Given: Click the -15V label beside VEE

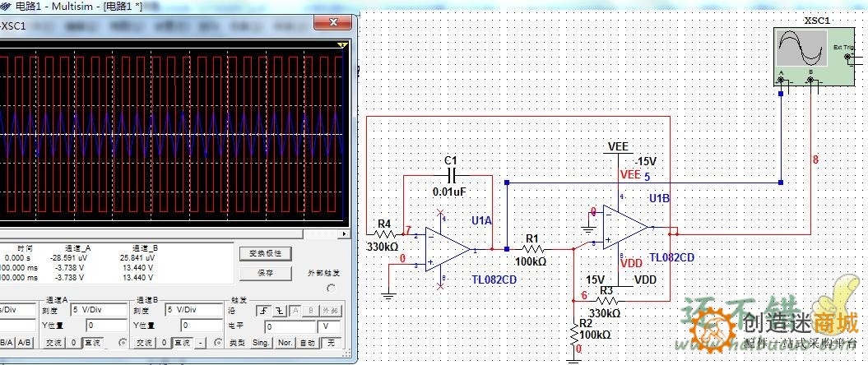Looking at the screenshot, I should (646, 161).
